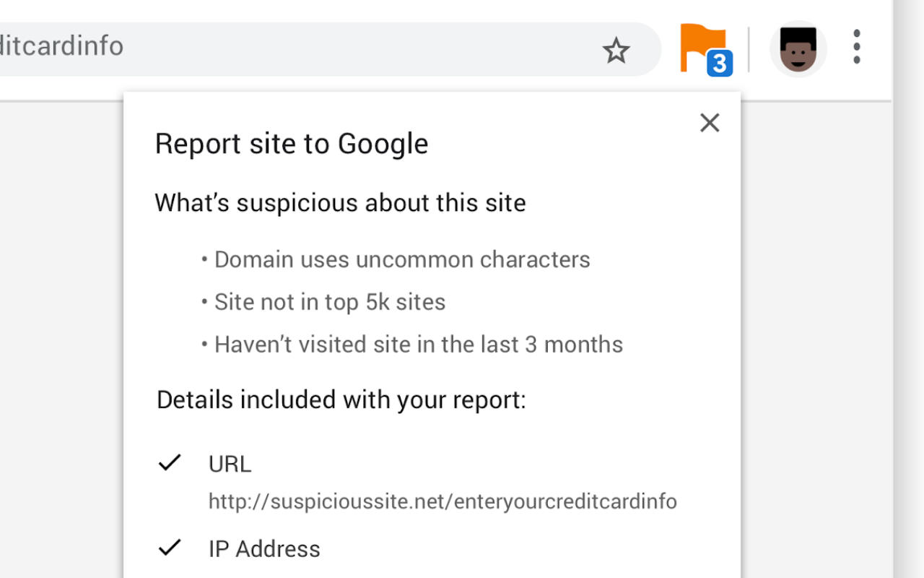Open the user profile avatar
This screenshot has height=578, width=924.
(798, 49)
